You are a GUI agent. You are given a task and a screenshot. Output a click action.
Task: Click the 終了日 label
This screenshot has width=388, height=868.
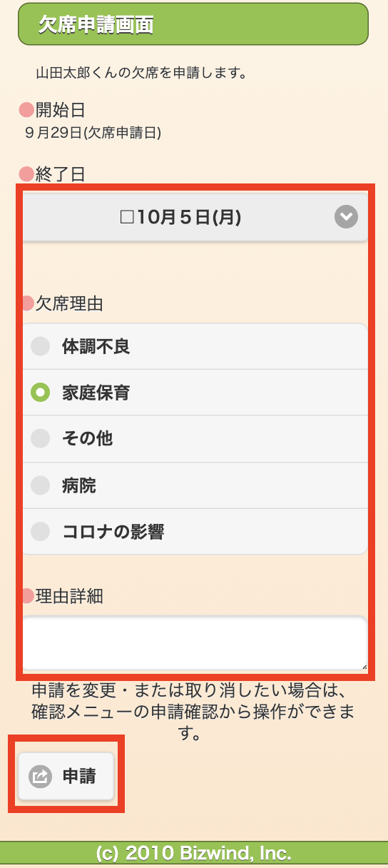tap(61, 174)
